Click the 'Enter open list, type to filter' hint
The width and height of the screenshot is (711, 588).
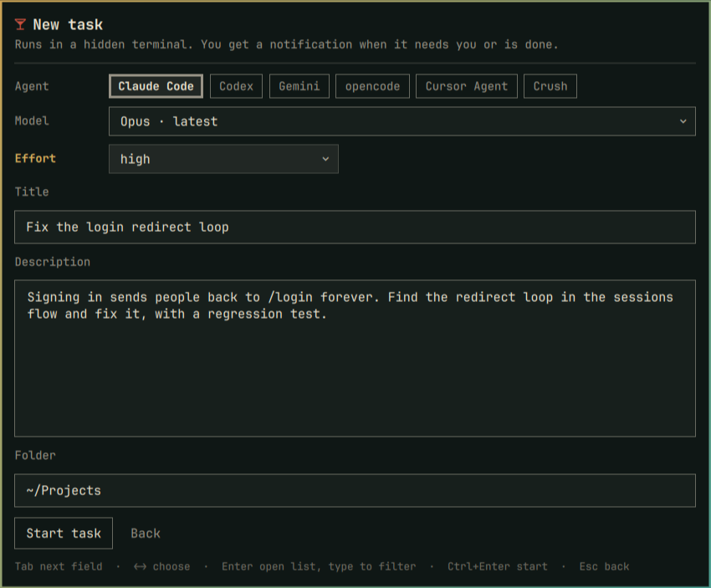319,567
